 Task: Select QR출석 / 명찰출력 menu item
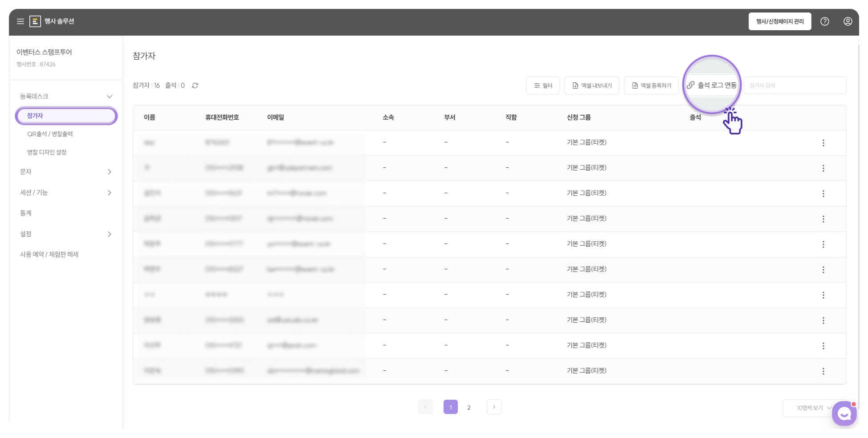click(50, 134)
